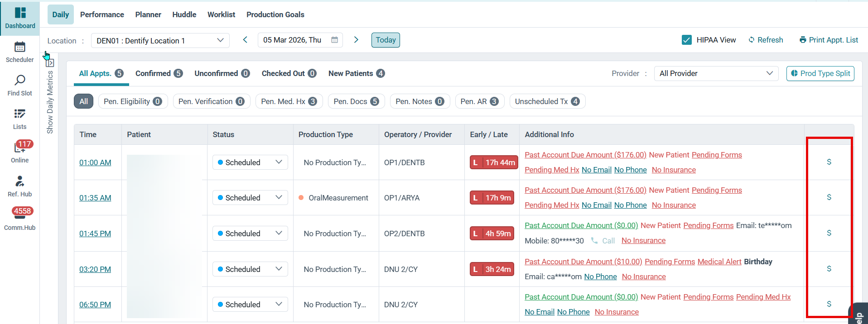Select the Pen. Med. Hx filter chip
This screenshot has width=868, height=324.
tap(289, 101)
